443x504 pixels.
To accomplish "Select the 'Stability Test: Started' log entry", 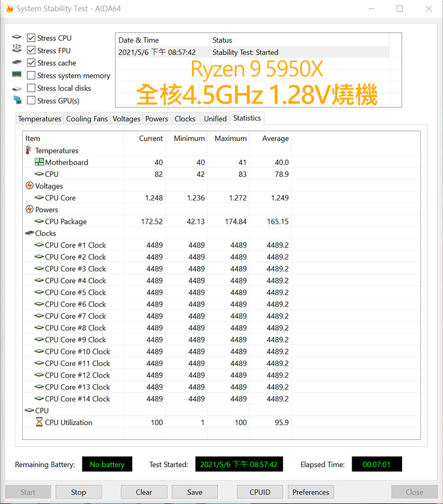I will tap(253, 52).
